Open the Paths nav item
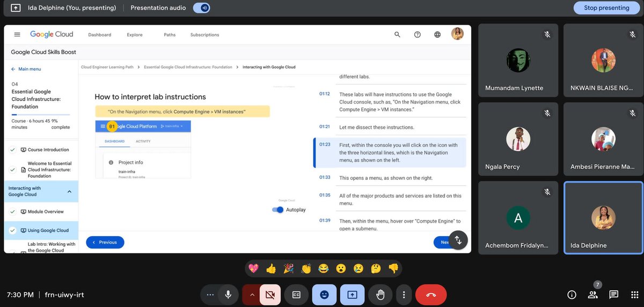Screen dimensions: 644x307 coord(170,35)
